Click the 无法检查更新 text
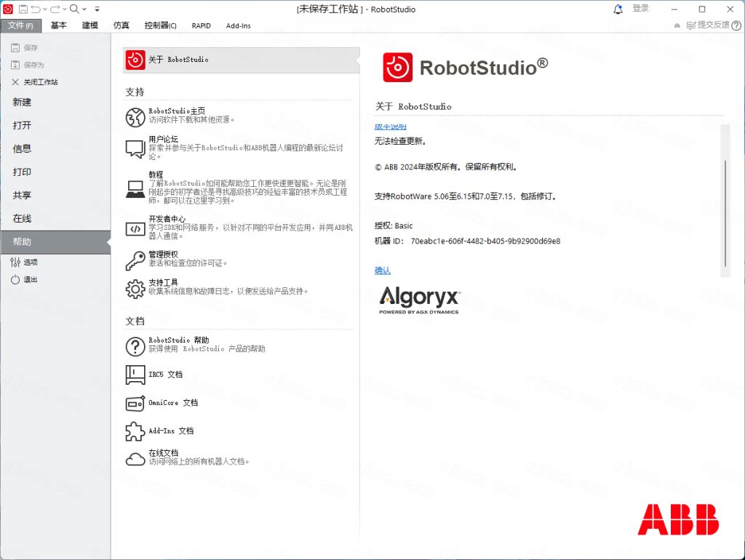 pos(401,141)
